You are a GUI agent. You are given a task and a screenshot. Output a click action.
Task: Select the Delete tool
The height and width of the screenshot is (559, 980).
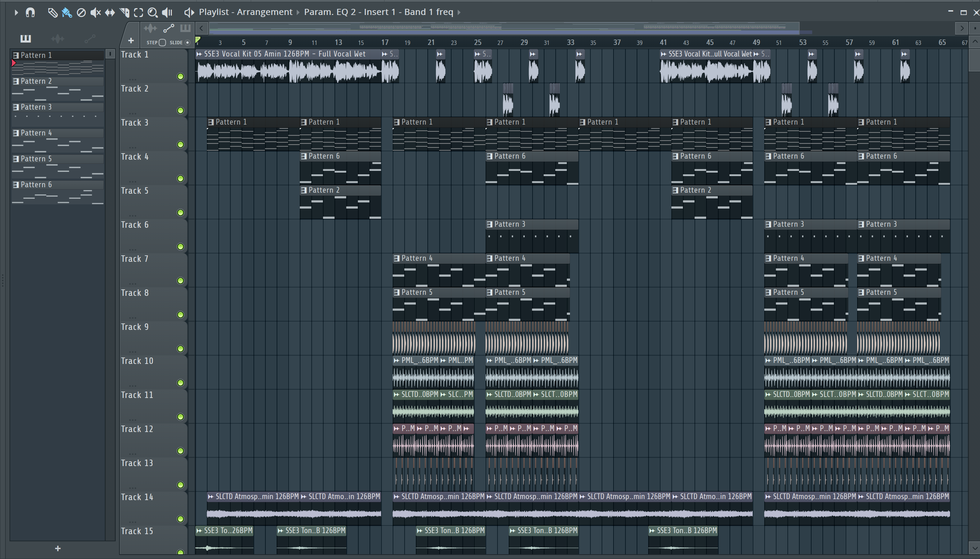(x=81, y=13)
